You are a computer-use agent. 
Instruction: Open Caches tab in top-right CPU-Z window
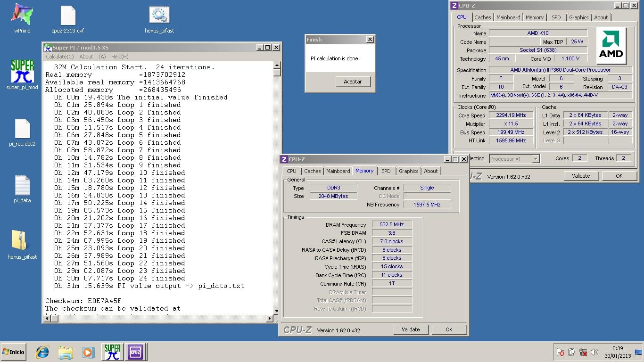[x=483, y=17]
